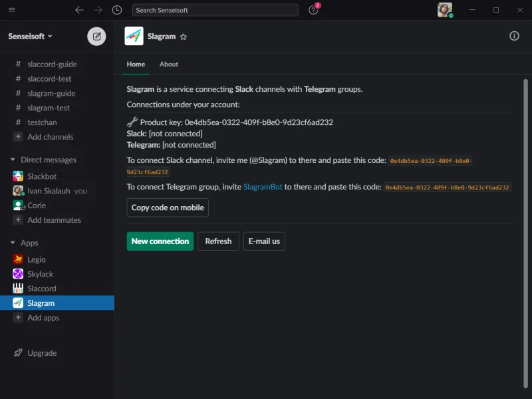Click the E-mail us button

tap(264, 241)
